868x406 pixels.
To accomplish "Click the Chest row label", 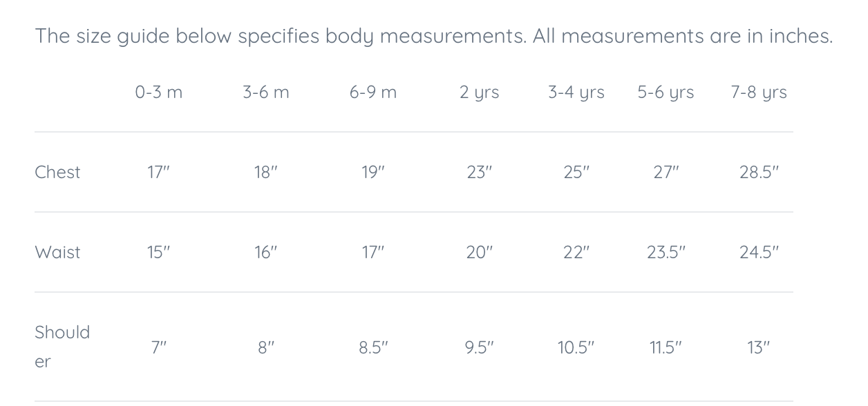I will tap(57, 173).
